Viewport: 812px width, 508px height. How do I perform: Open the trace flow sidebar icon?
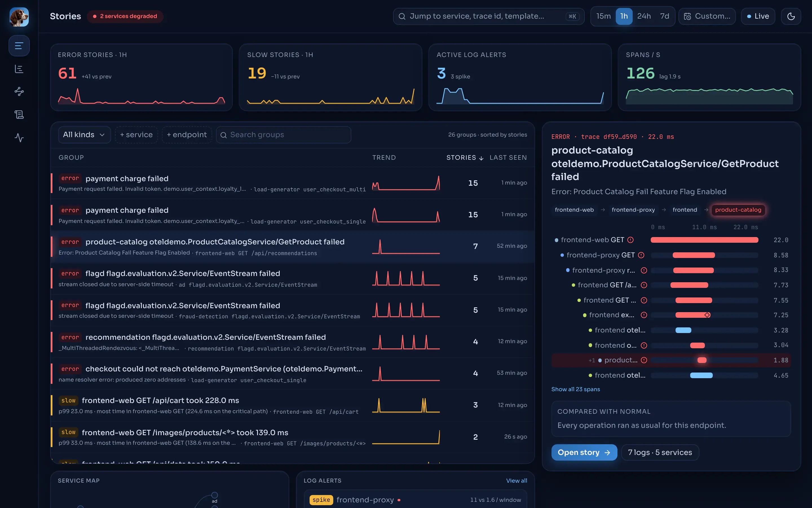[19, 91]
